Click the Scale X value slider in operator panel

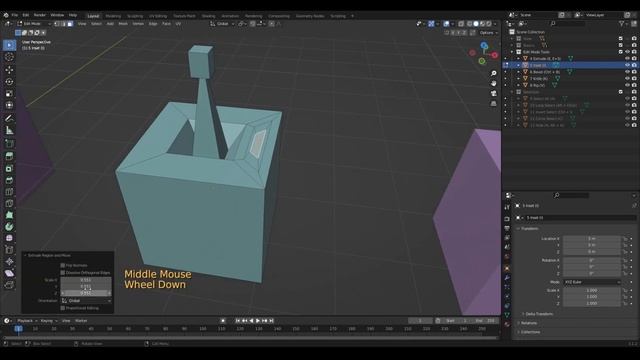coord(86,280)
